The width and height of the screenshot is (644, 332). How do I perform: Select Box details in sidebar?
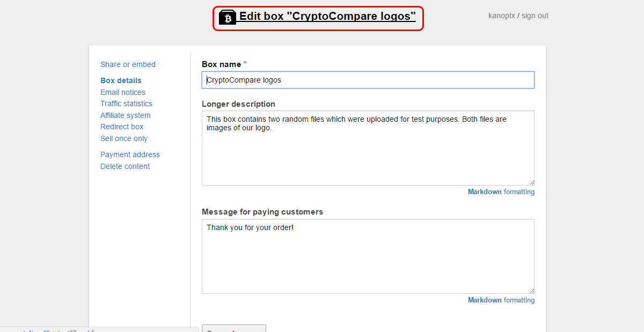point(121,80)
